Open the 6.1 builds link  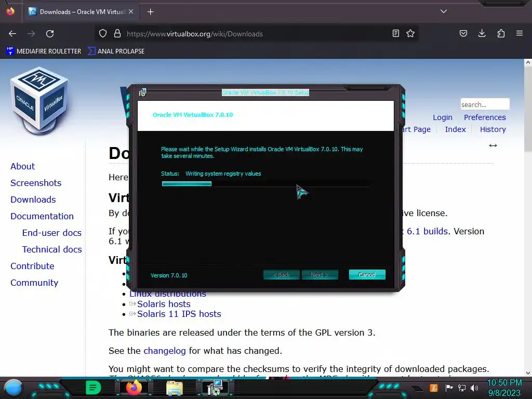click(x=427, y=231)
